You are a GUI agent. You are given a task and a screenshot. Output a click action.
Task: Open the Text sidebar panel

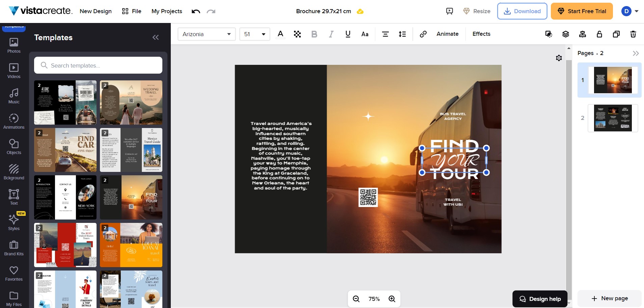(x=14, y=198)
